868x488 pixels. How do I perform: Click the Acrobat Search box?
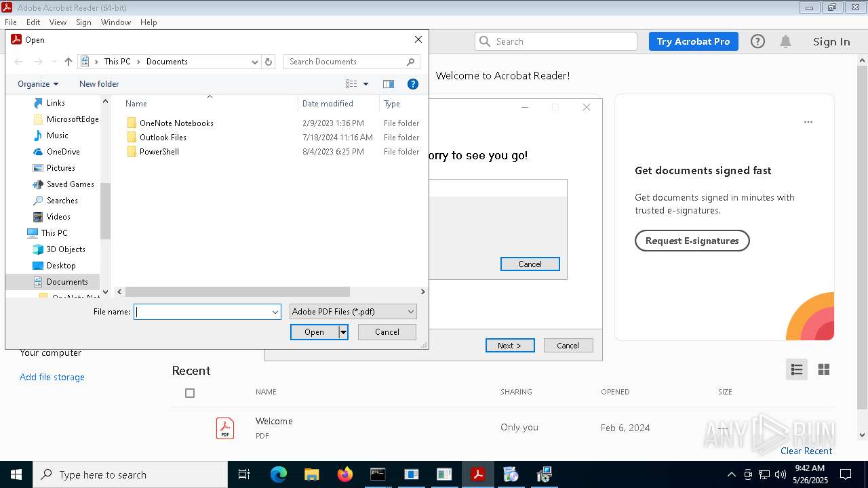pos(556,41)
